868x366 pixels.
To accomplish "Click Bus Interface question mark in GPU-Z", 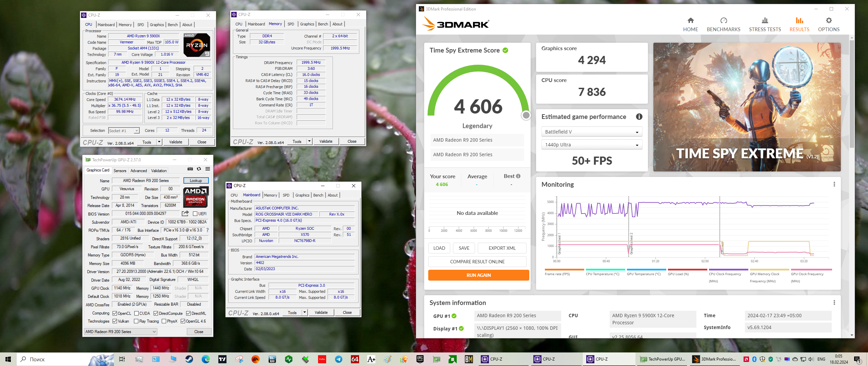I will coord(208,230).
